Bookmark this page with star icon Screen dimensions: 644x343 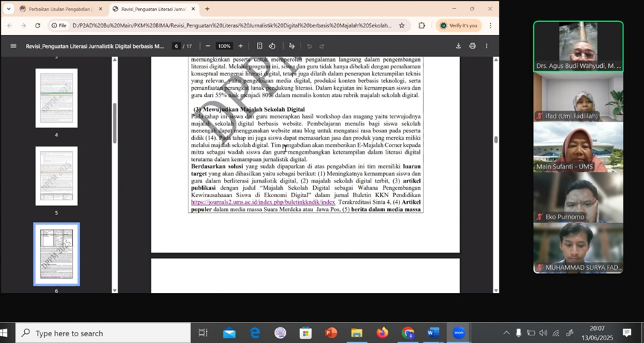point(402,25)
